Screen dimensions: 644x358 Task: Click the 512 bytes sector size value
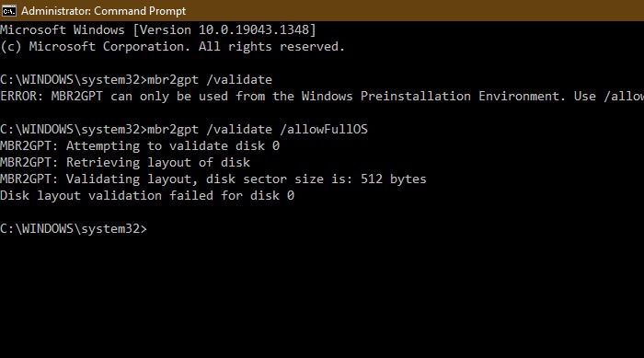coord(394,179)
